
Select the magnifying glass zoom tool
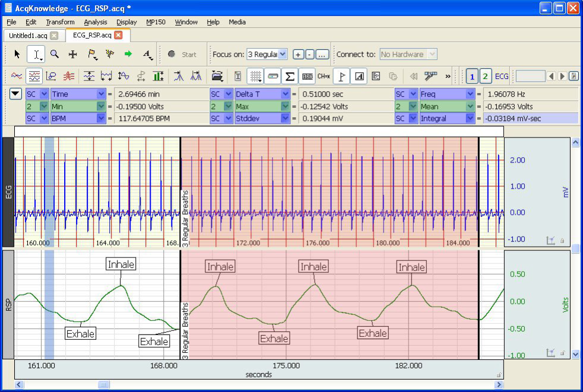point(55,54)
